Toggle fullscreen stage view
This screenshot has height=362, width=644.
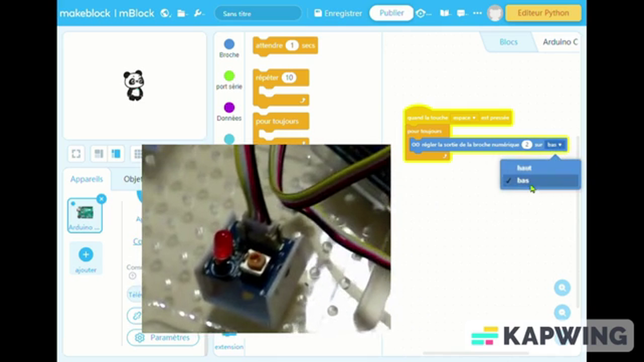pos(76,154)
